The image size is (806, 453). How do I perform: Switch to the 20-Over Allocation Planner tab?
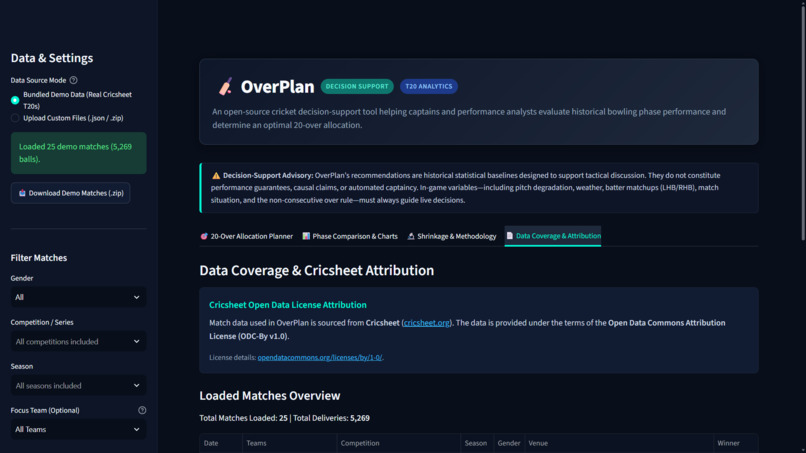click(246, 236)
